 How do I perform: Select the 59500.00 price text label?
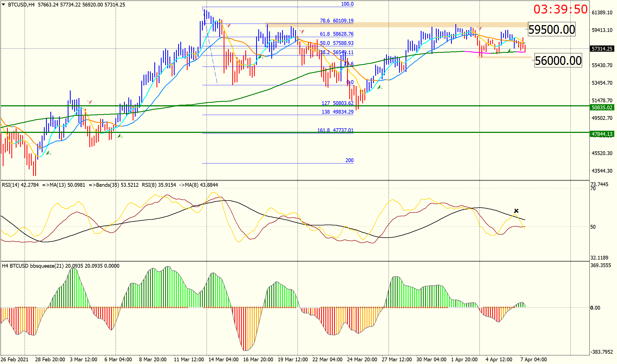551,29
